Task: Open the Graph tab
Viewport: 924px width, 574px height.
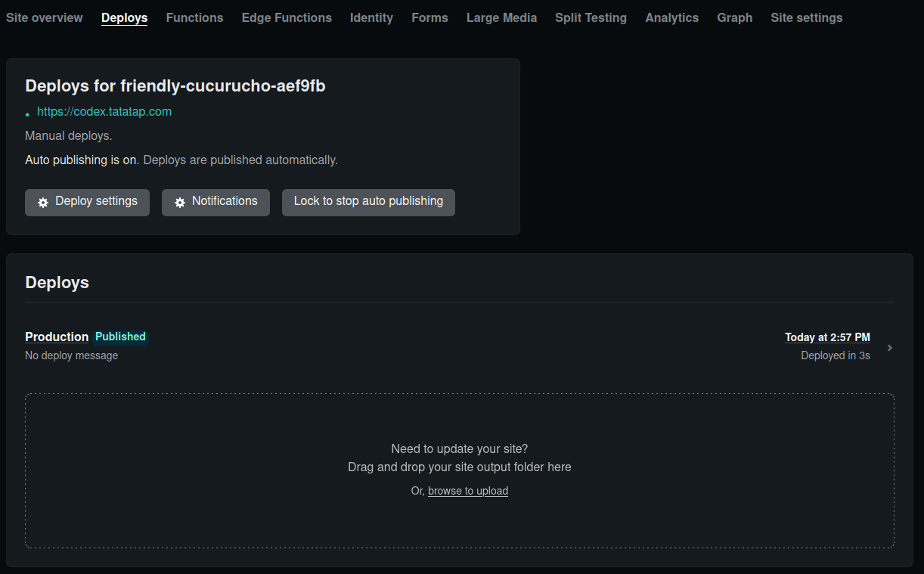Action: (734, 17)
